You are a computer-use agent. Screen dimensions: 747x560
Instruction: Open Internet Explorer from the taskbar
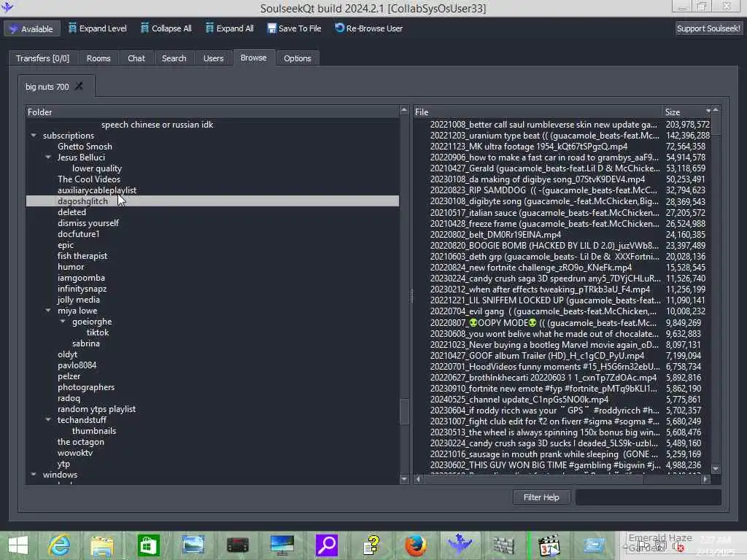[59, 545]
